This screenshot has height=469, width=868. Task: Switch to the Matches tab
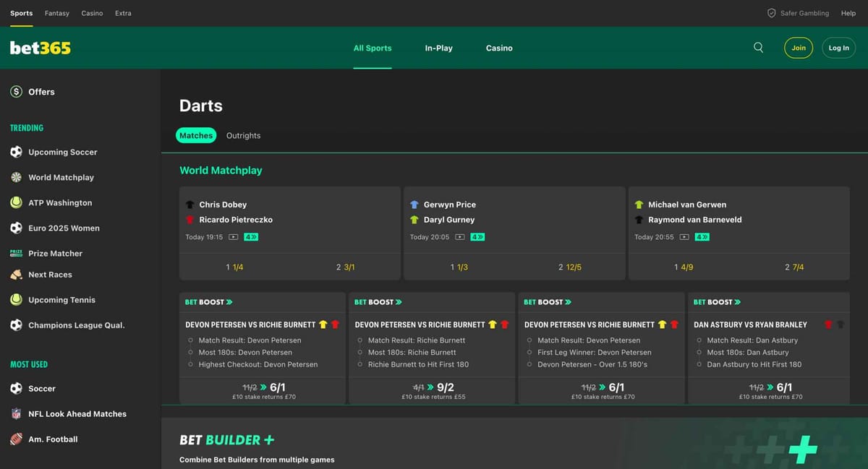[196, 135]
